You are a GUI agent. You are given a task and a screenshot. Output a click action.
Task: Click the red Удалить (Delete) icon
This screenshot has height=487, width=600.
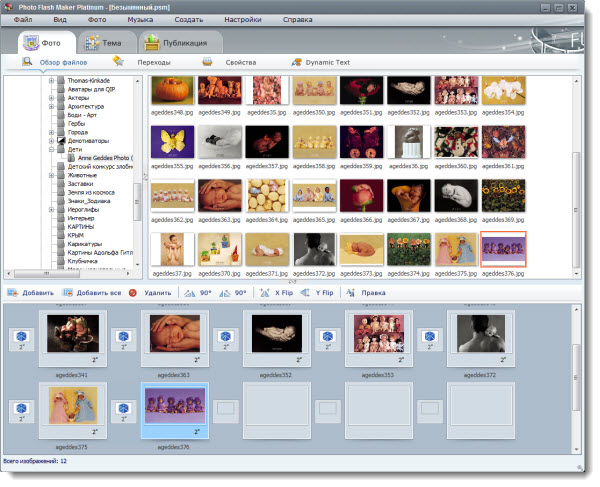(133, 293)
